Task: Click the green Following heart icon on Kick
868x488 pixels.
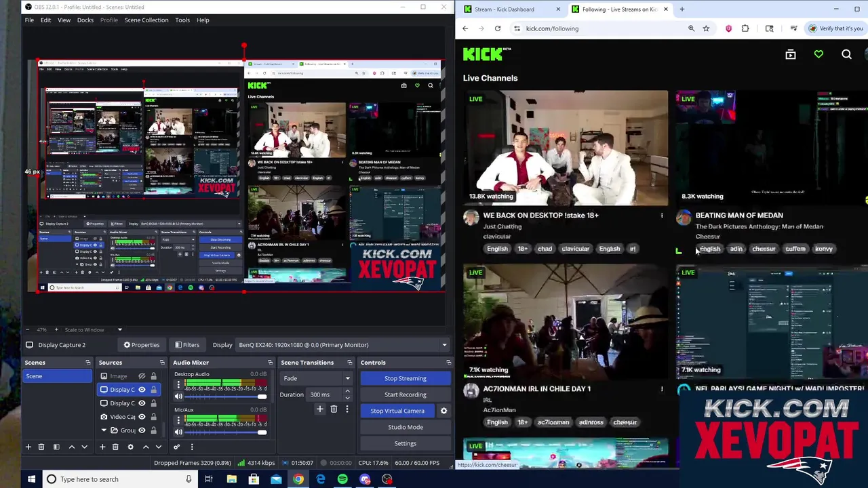Action: click(x=818, y=54)
